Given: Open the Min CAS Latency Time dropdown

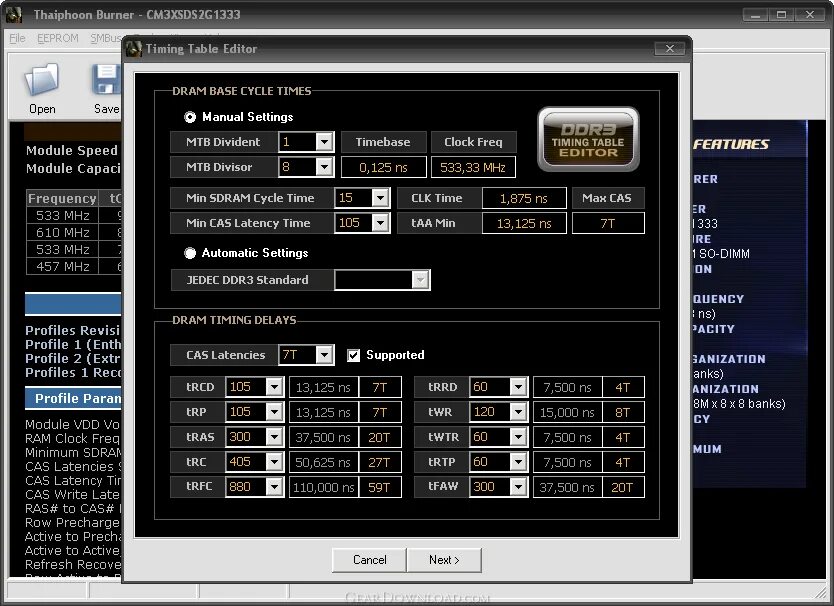Looking at the screenshot, I should pos(380,223).
